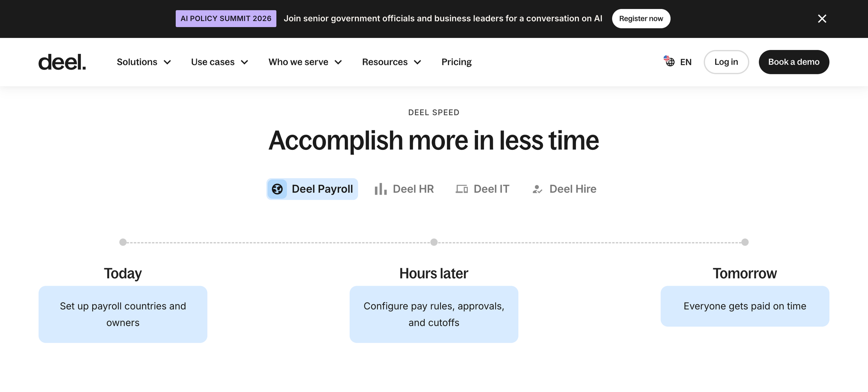This screenshot has height=392, width=868.
Task: Select the Hours later timeline dot
Action: coord(434,242)
